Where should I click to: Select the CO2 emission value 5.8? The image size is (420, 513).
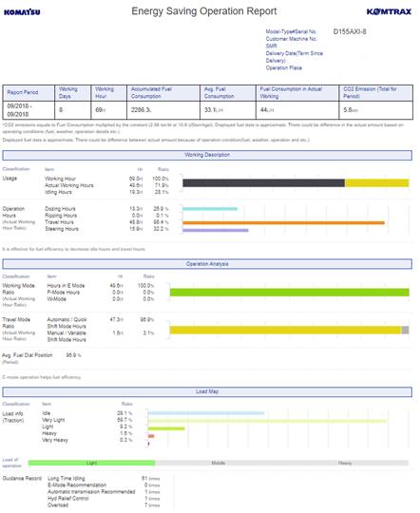pos(351,110)
